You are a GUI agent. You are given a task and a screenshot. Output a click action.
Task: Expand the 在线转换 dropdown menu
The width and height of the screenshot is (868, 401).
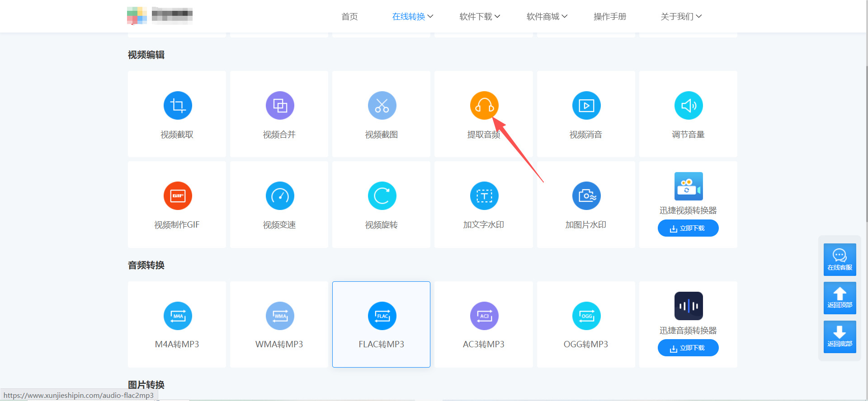[413, 17]
